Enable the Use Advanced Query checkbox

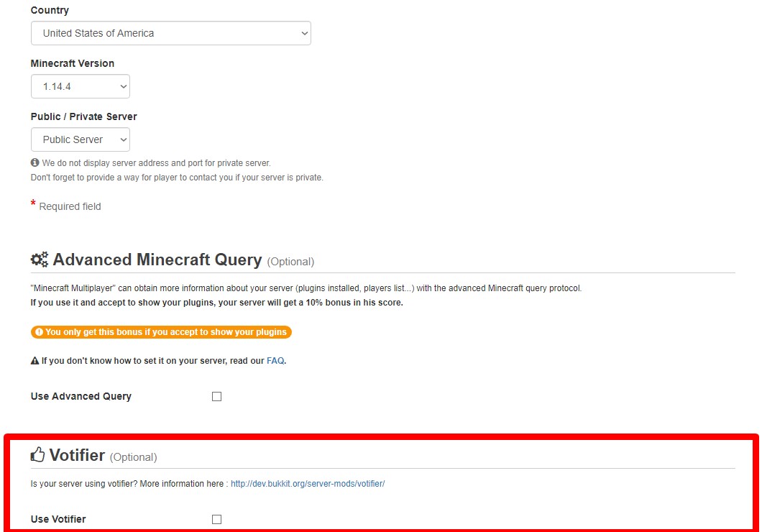(217, 396)
